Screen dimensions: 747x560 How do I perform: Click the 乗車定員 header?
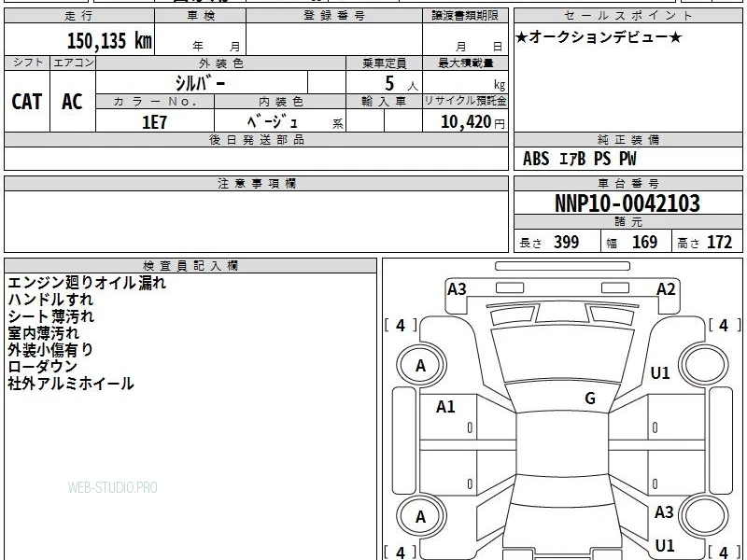384,63
